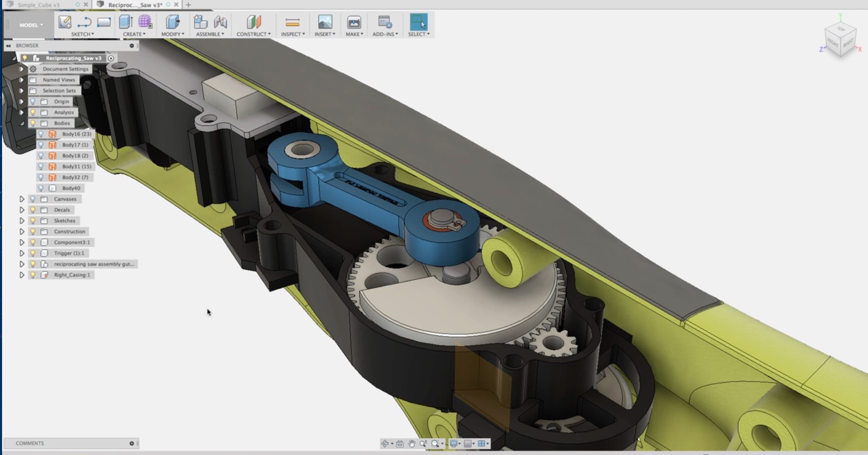
Task: Click the Create Form icon
Action: (145, 22)
